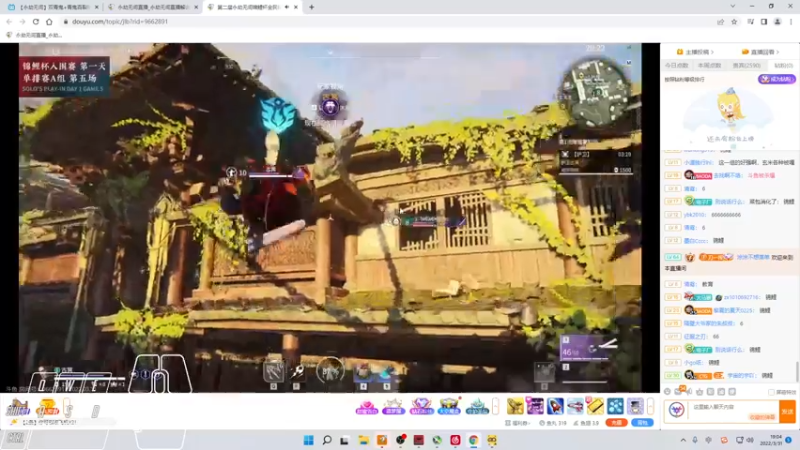Switch to the first bilibili browser tab

(x=51, y=7)
